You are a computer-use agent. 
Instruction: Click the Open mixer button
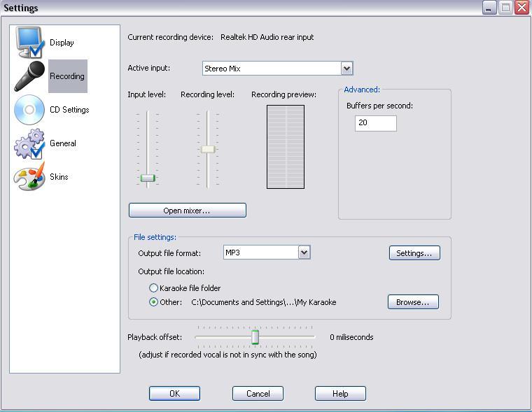coord(188,211)
